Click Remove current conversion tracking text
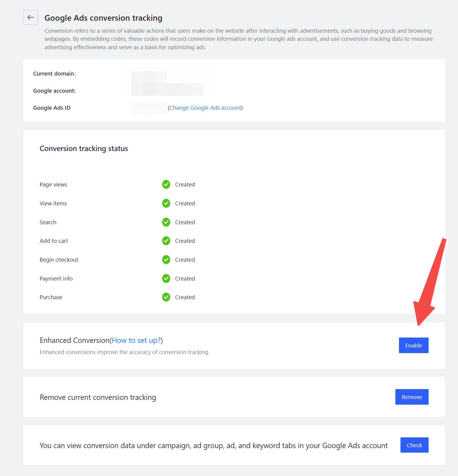The width and height of the screenshot is (458, 476). [98, 397]
